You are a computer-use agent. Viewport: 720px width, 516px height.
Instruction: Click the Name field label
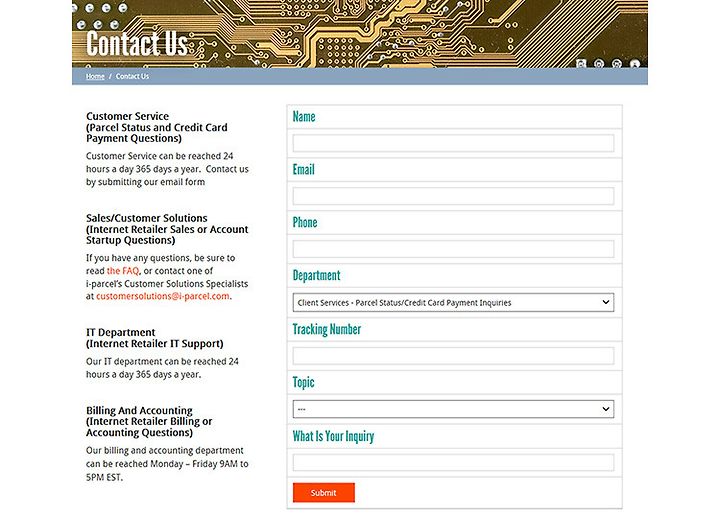[304, 117]
